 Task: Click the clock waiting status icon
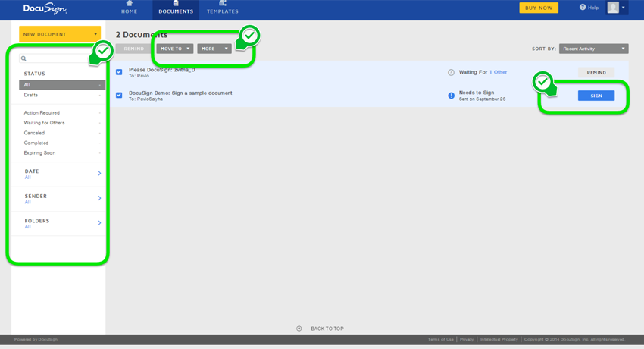451,72
